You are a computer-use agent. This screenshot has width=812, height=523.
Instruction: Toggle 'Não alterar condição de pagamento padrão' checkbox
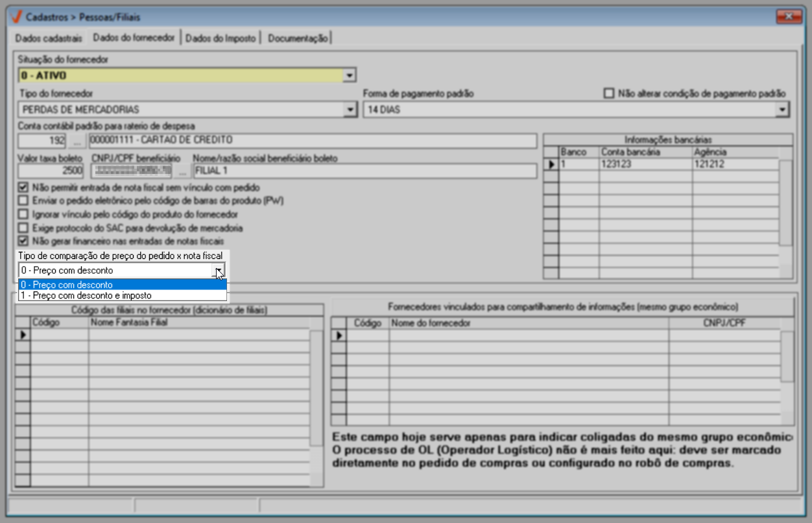pos(608,93)
